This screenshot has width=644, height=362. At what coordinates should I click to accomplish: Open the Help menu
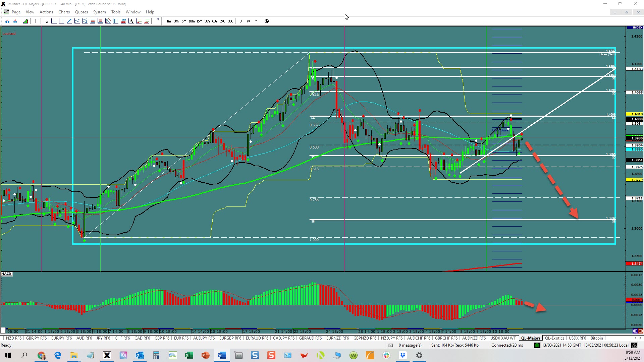150,12
